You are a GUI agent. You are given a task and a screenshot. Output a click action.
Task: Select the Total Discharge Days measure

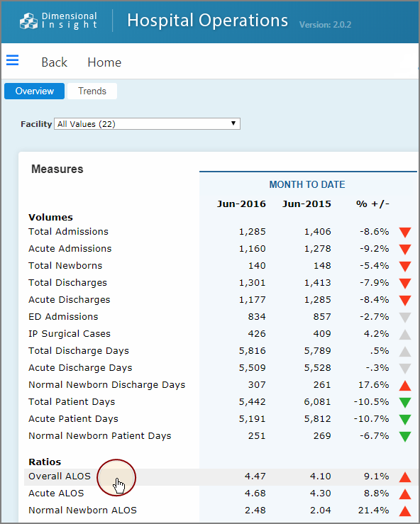(x=79, y=350)
